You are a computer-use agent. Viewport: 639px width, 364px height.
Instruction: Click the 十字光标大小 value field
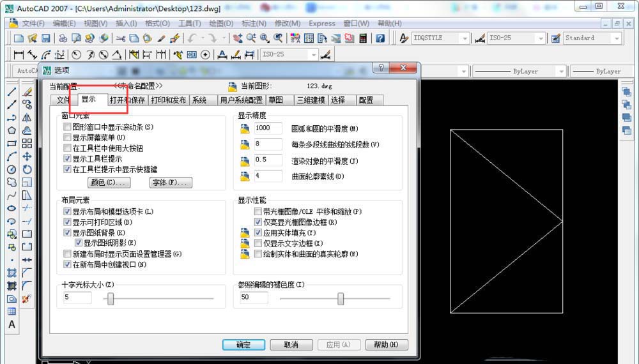pyautogui.click(x=77, y=298)
